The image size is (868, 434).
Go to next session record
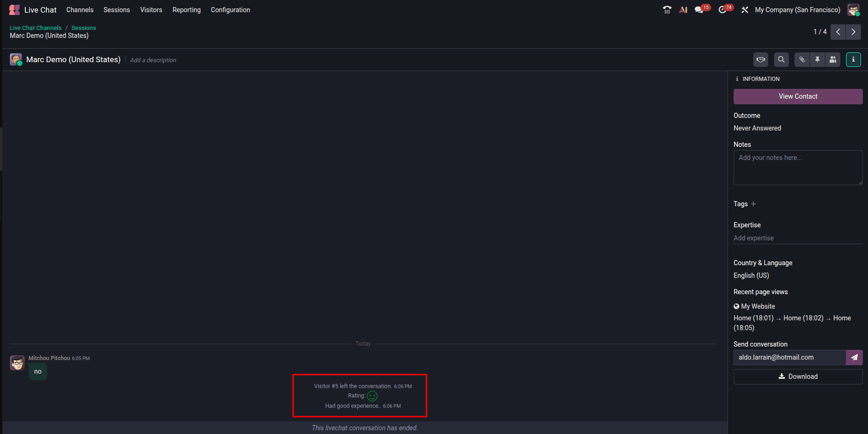click(853, 32)
